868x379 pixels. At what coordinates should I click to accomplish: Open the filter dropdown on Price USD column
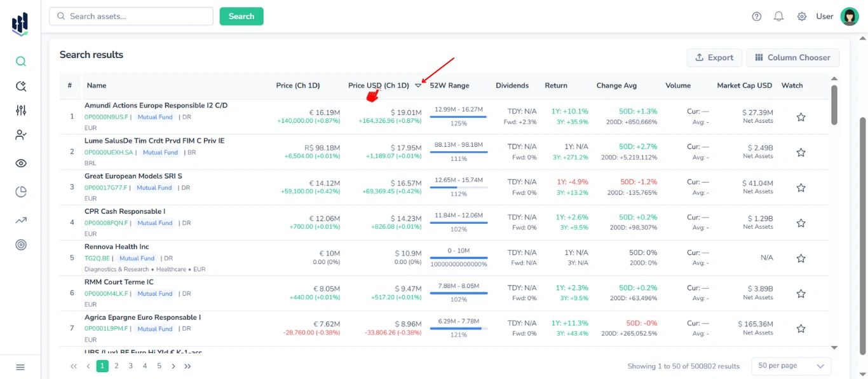point(419,85)
